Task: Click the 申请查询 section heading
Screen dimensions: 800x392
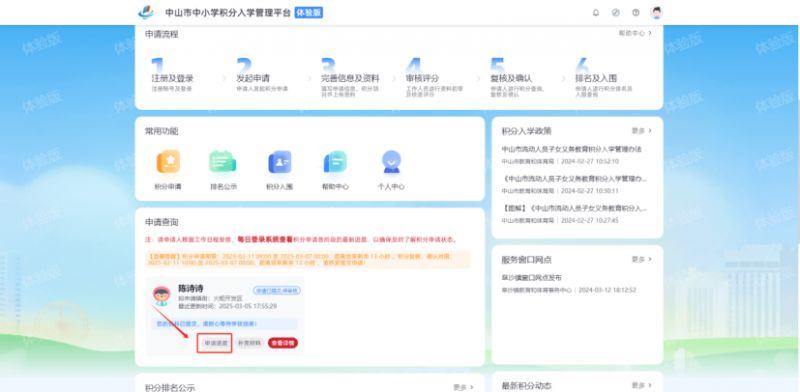Action: (x=162, y=223)
